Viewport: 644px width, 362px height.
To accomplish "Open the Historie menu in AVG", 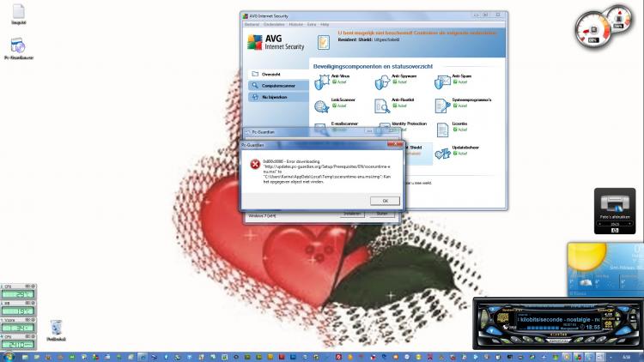I will (295, 25).
